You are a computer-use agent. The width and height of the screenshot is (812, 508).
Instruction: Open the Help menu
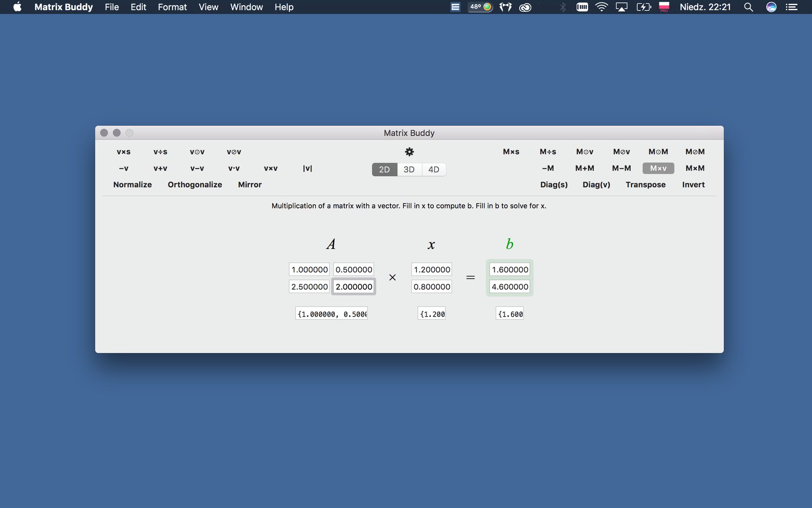[284, 7]
